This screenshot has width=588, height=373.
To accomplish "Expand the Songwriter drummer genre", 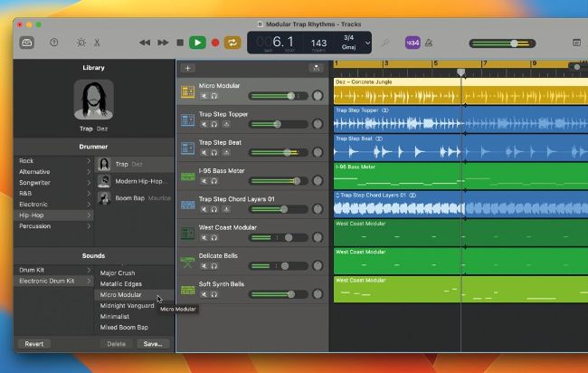I will [89, 183].
